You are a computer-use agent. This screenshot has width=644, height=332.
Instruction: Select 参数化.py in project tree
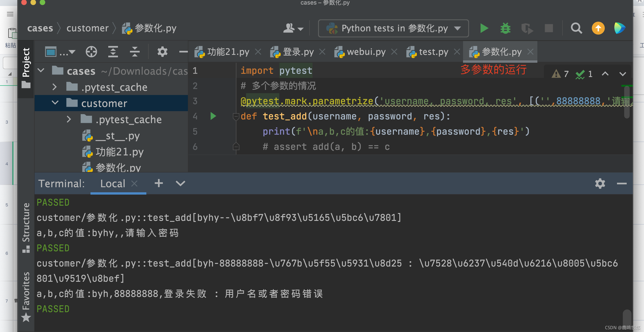click(x=111, y=167)
